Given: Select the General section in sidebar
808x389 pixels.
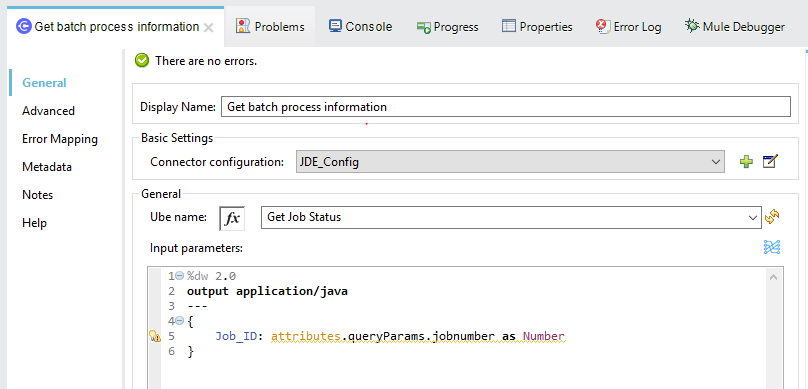Looking at the screenshot, I should click(44, 83).
